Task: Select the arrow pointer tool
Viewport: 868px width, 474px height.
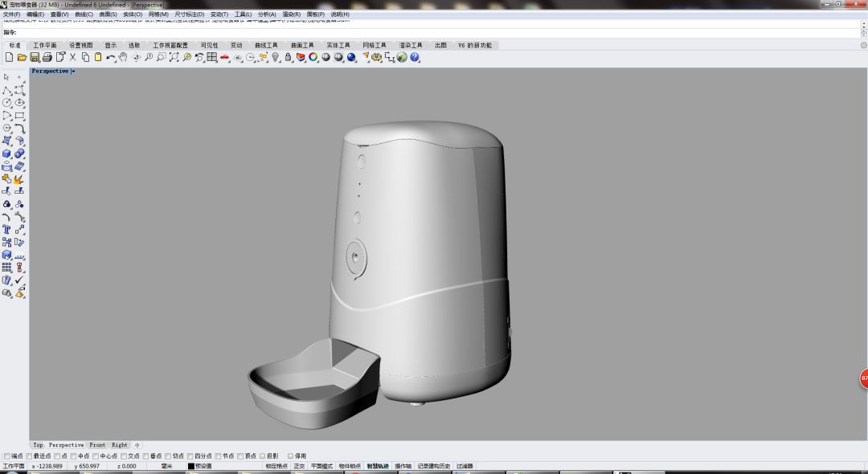Action: pos(6,77)
